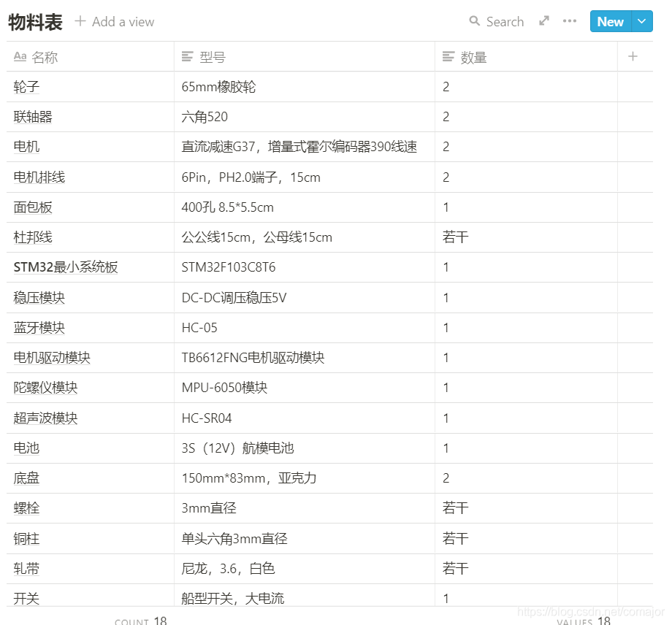This screenshot has height=625, width=672.
Task: Create a record with the New button
Action: (x=609, y=21)
